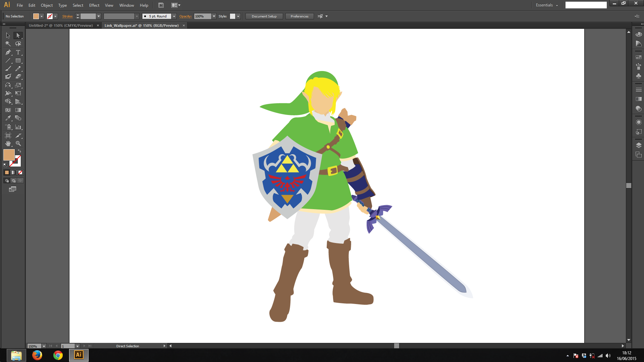644x362 pixels.
Task: Reset to default fill and stroke
Action: pos(5,165)
